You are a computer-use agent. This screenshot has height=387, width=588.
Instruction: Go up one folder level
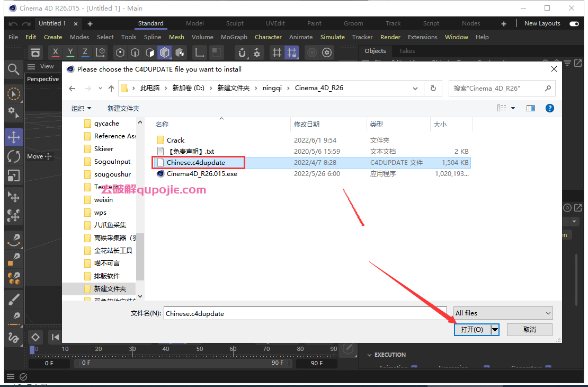tap(111, 89)
